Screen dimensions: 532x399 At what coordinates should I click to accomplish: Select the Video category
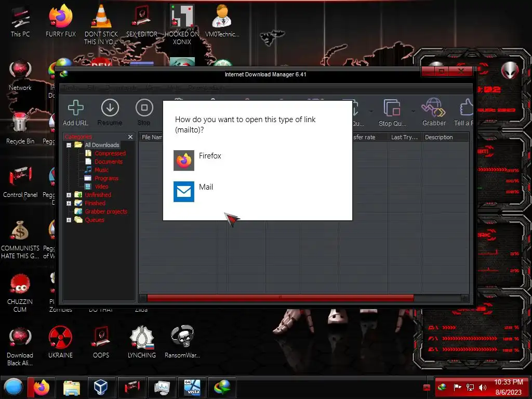click(101, 187)
